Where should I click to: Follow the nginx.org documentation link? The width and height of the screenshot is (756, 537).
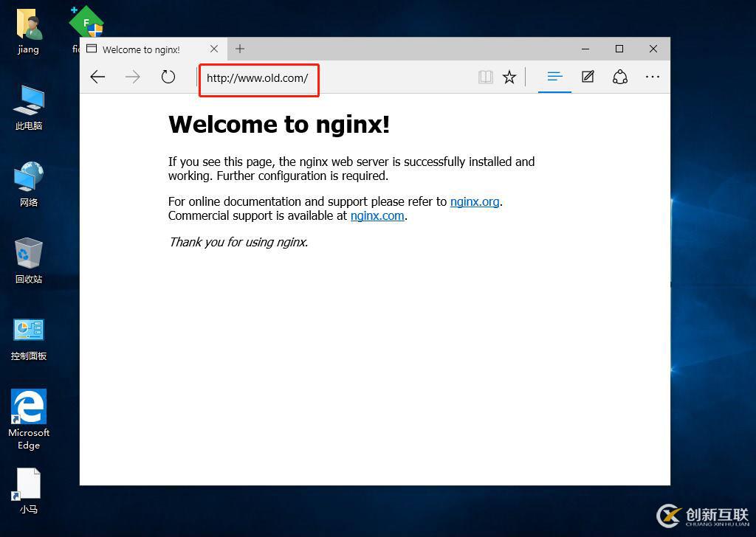[x=474, y=201]
